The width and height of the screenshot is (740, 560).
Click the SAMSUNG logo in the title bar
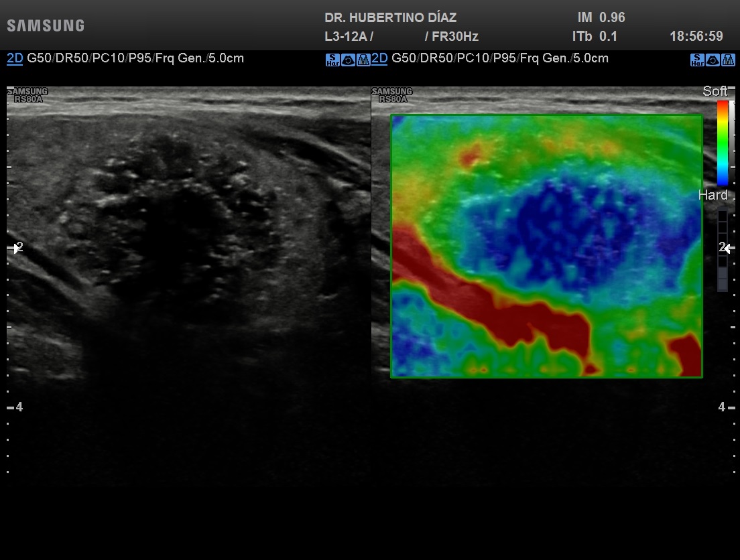tap(46, 26)
